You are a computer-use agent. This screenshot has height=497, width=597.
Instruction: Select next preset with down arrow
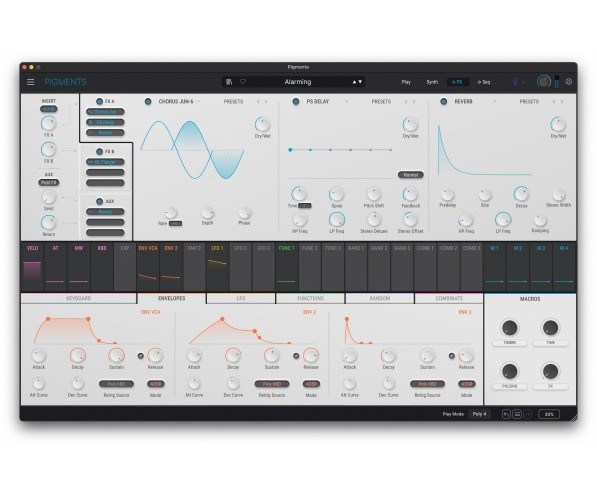click(360, 82)
